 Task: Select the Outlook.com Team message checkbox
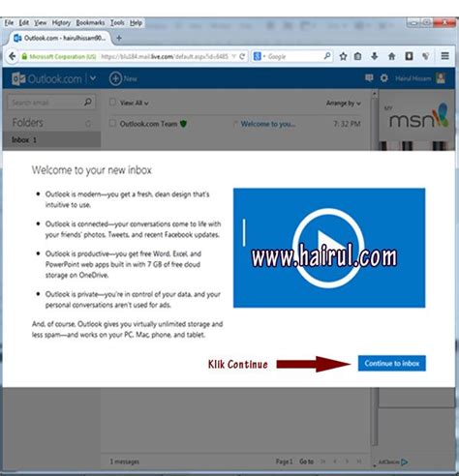(x=112, y=123)
